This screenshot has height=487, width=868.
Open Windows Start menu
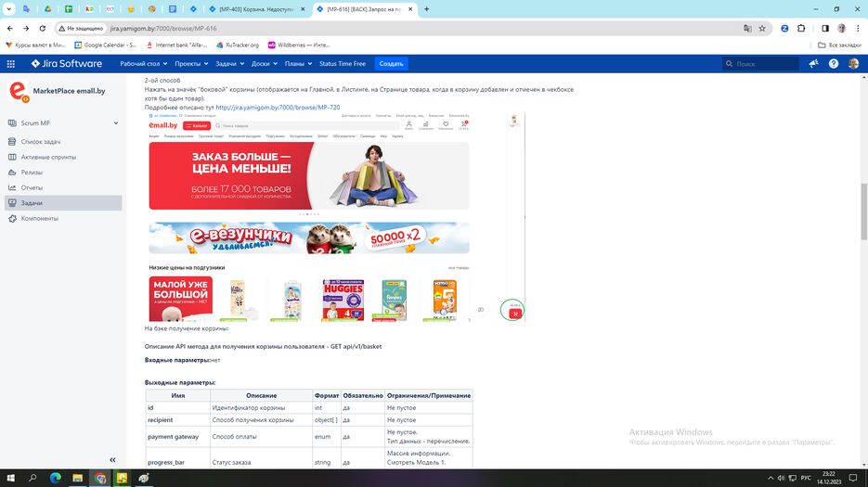[10, 478]
